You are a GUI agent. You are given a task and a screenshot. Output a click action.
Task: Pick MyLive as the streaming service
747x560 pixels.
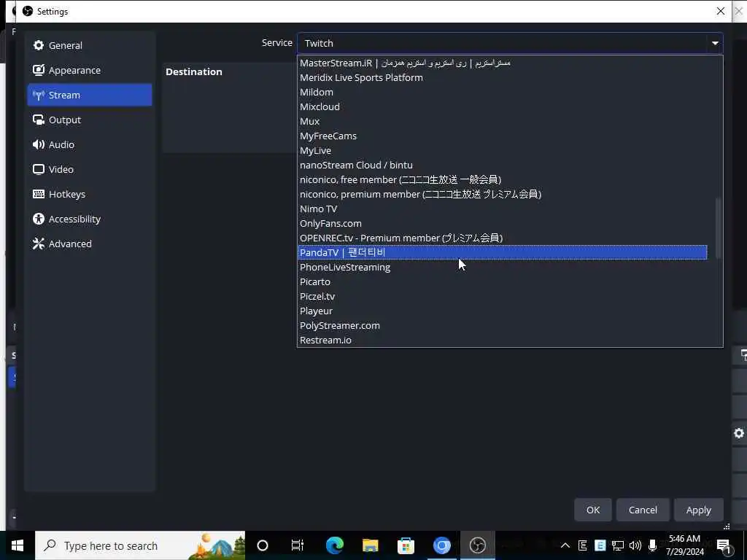pos(503,150)
